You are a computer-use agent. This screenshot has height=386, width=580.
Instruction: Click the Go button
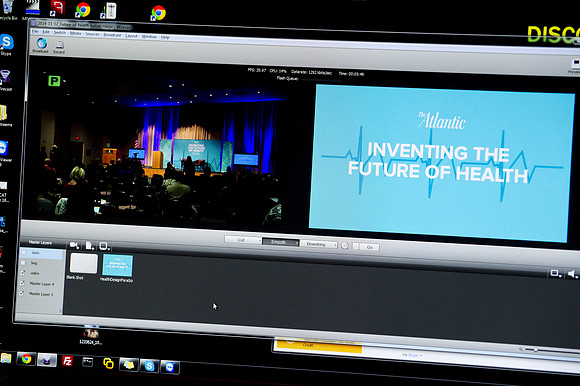click(370, 247)
